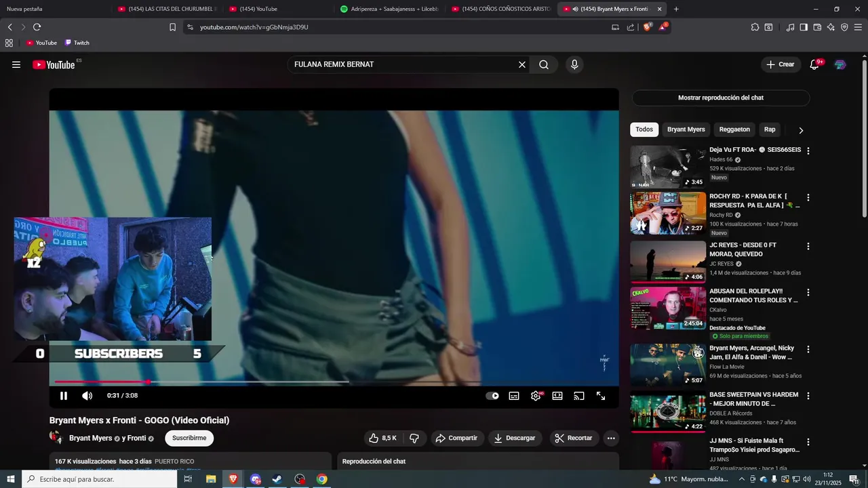The image size is (868, 488).
Task: Like the video (8,5 K)
Action: pyautogui.click(x=383, y=438)
